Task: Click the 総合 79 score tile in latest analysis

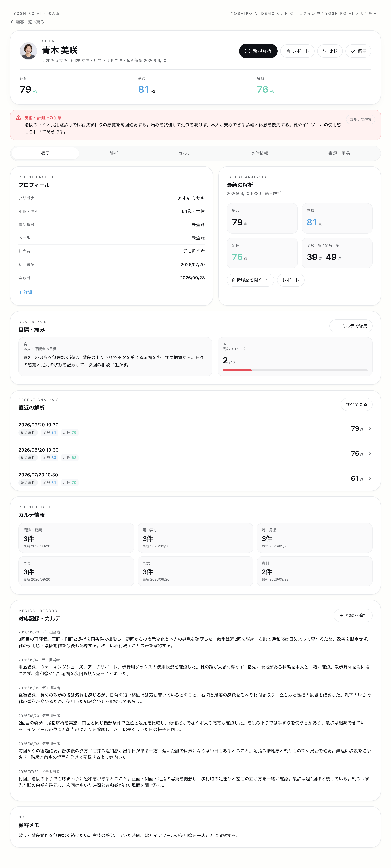Action: coord(262,218)
